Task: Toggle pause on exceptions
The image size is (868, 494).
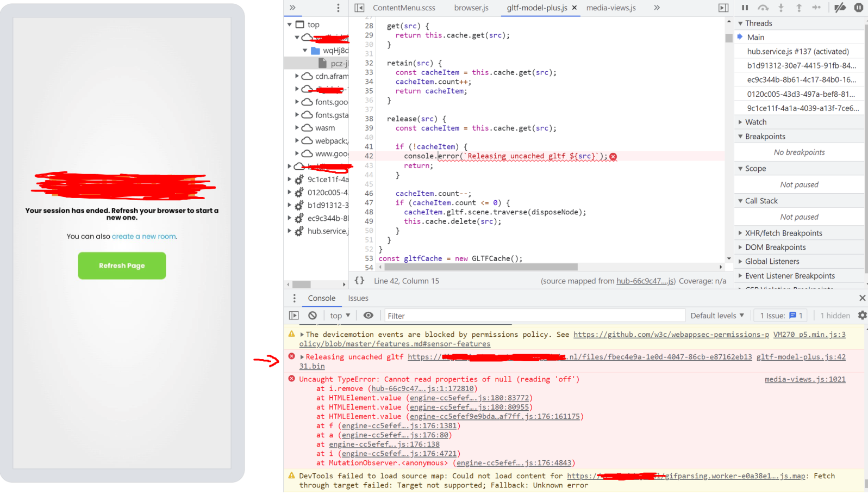Action: [x=859, y=8]
